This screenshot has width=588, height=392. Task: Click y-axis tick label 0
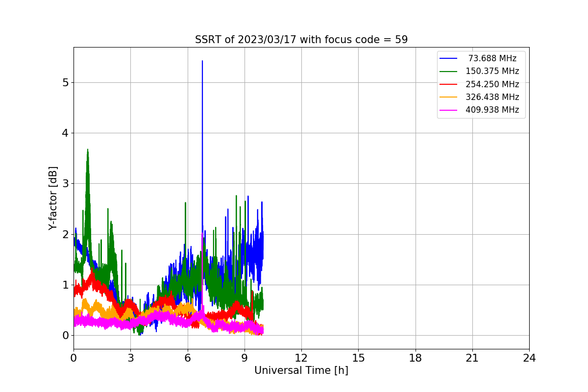point(65,336)
